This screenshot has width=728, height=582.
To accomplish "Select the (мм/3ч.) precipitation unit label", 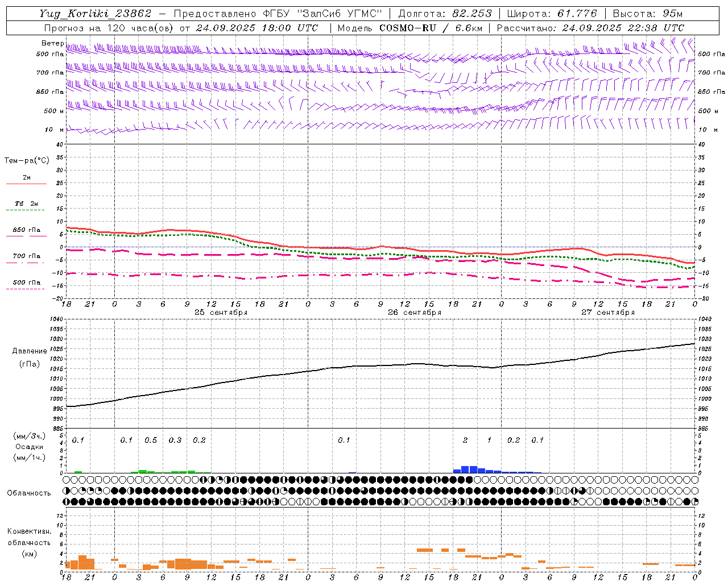I will click(30, 435).
